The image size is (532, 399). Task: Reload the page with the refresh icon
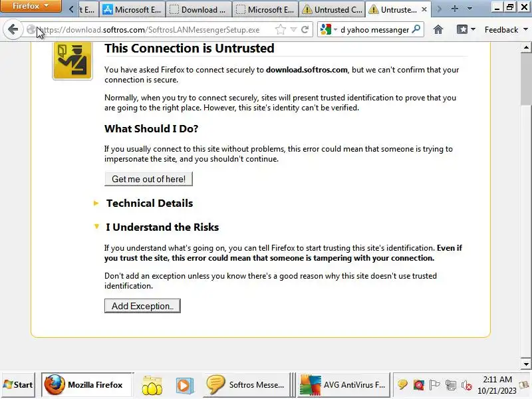pyautogui.click(x=305, y=30)
